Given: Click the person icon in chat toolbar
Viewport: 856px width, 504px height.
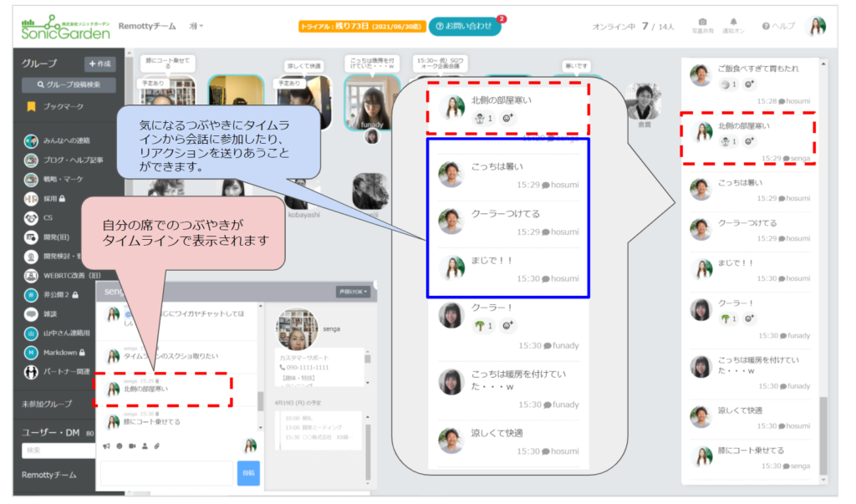Looking at the screenshot, I should click(x=145, y=446).
